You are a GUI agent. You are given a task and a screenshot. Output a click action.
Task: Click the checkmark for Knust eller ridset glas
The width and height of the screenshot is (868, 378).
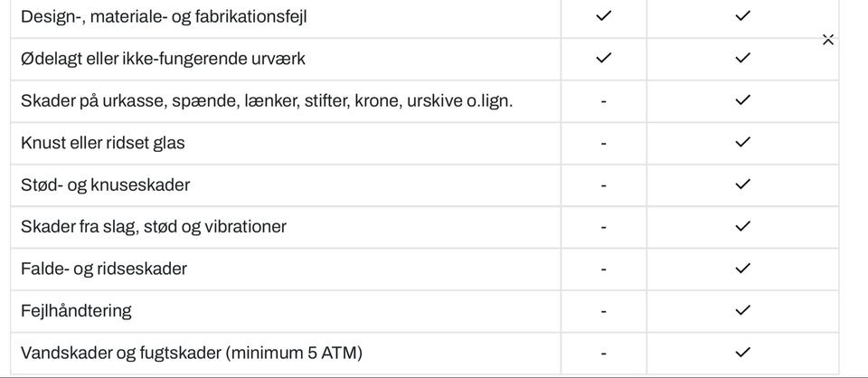coord(742,142)
